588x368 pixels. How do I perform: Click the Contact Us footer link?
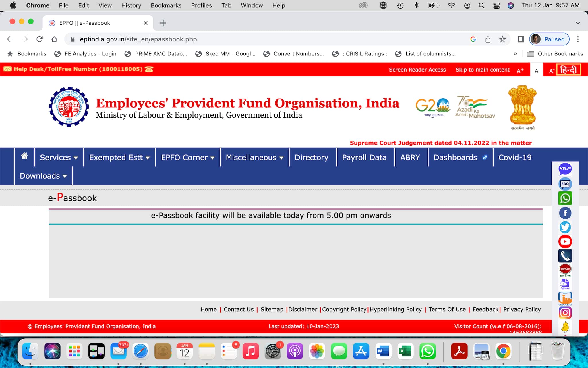[x=238, y=309]
